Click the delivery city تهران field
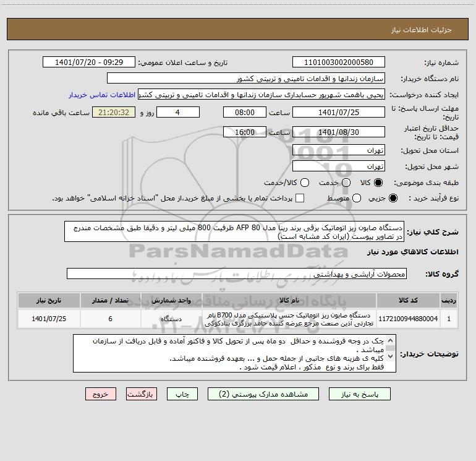 tap(339, 166)
